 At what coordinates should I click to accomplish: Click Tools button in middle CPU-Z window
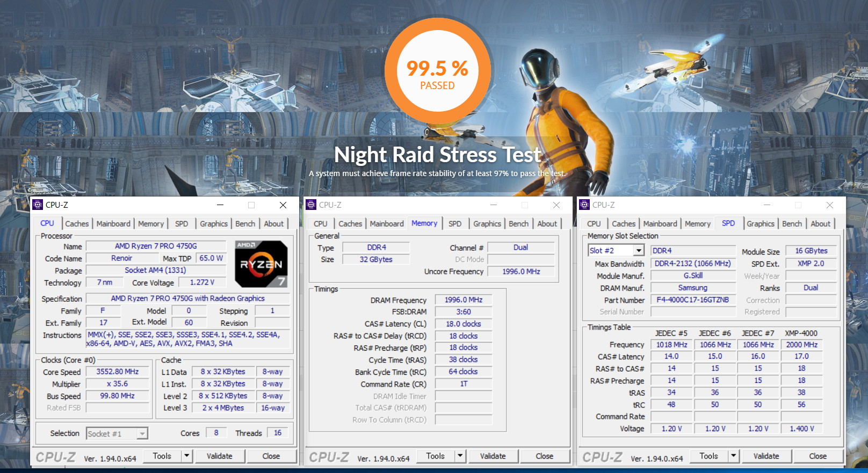(x=436, y=456)
